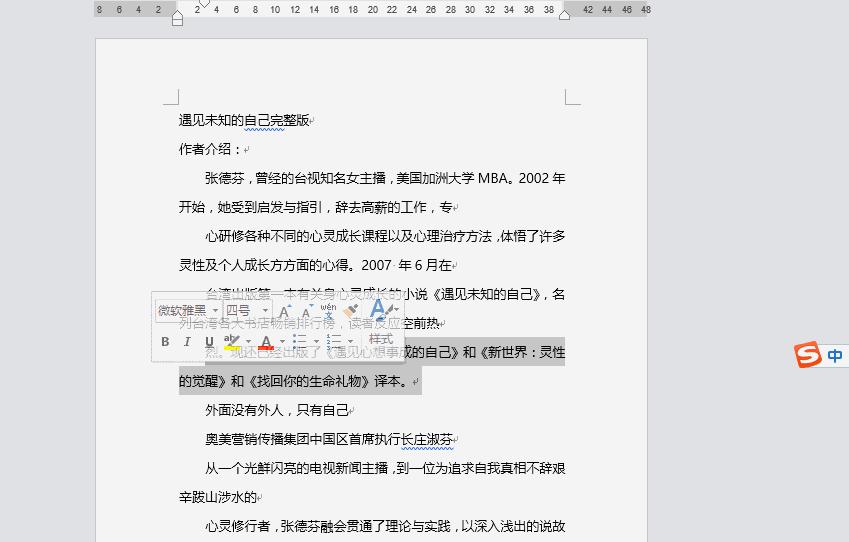Click the line starting 心灵修行者，张德芬
This screenshot has height=542, width=849.
pos(385,526)
